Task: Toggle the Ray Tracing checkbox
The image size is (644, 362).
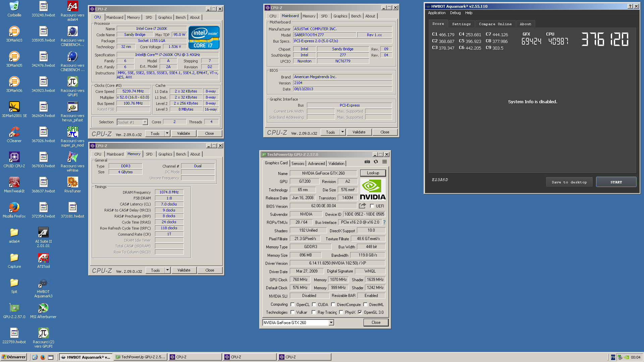Action: click(x=314, y=312)
